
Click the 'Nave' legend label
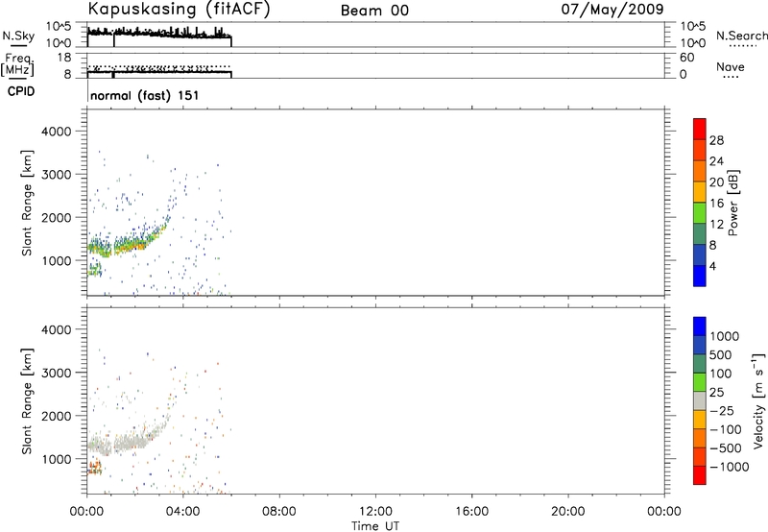(x=731, y=66)
